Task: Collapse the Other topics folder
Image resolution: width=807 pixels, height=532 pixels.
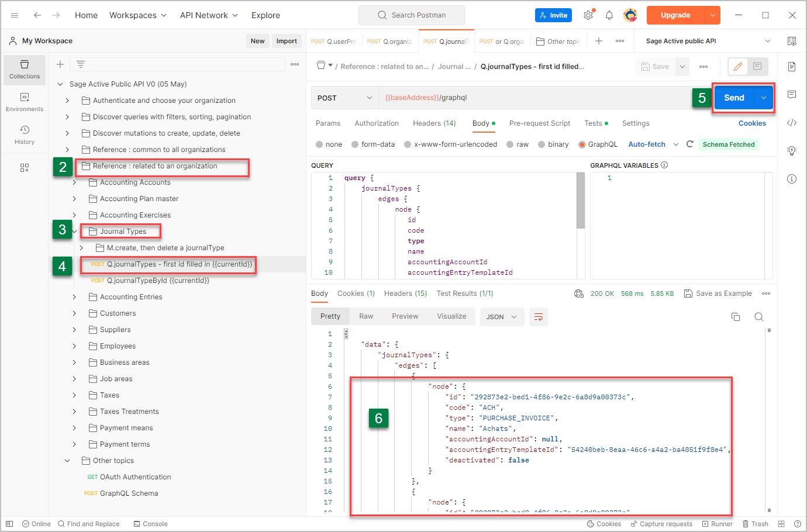Action: point(67,461)
